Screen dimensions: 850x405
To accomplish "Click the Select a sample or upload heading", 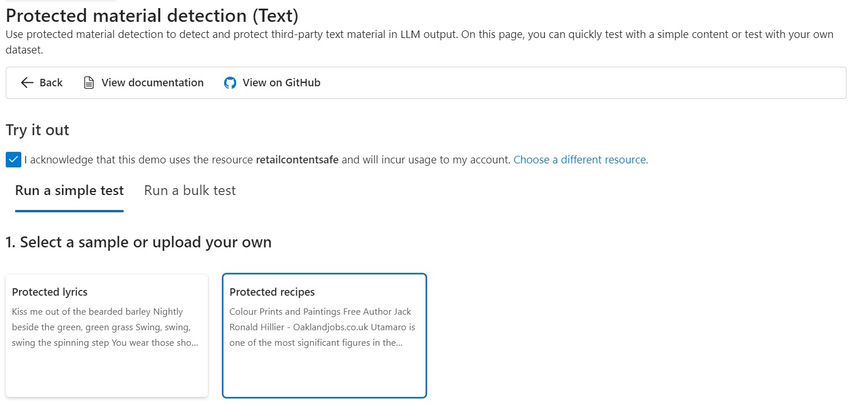I will coord(138,243).
